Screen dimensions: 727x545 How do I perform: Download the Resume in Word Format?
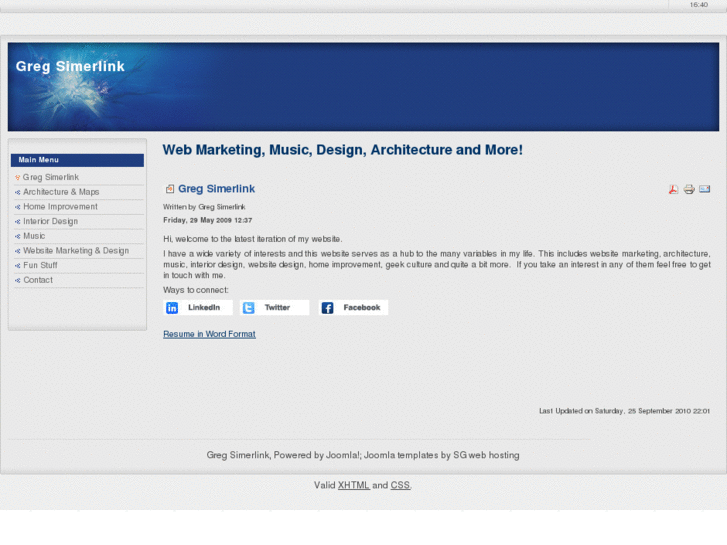coord(209,334)
